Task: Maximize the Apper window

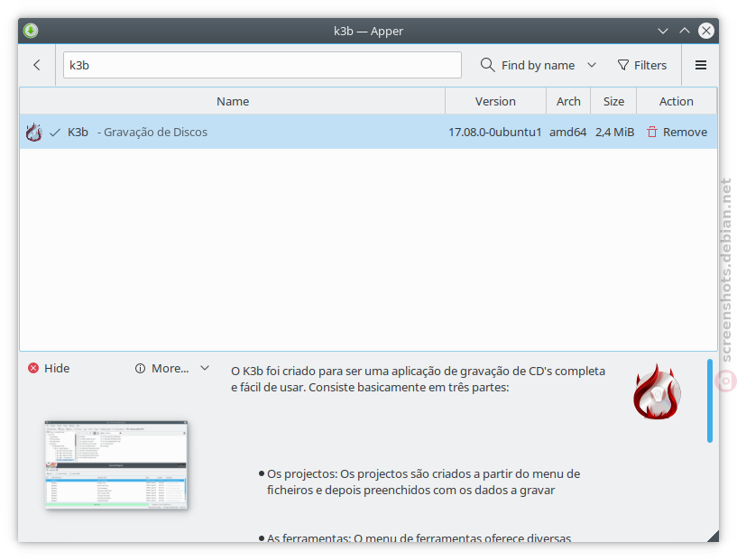Action: point(685,31)
